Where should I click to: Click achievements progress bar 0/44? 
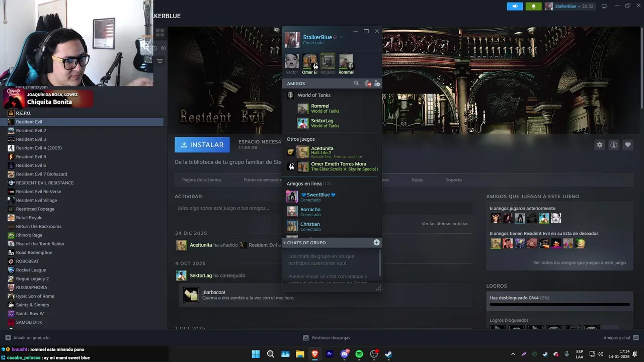click(x=559, y=304)
